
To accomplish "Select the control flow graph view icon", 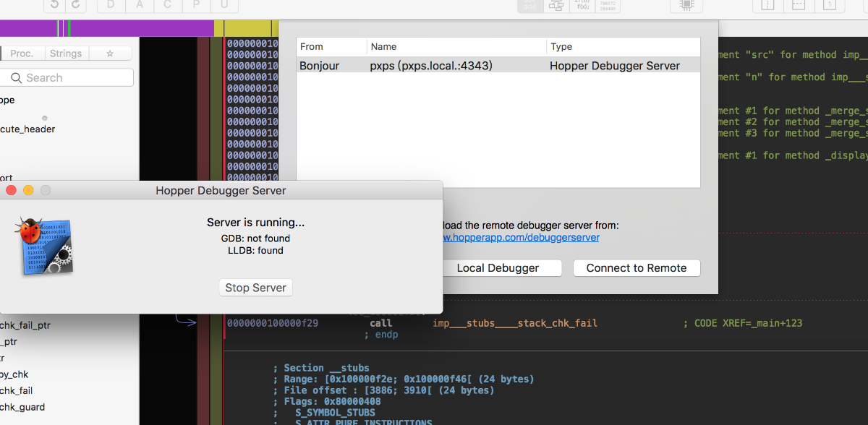I will click(x=556, y=5).
